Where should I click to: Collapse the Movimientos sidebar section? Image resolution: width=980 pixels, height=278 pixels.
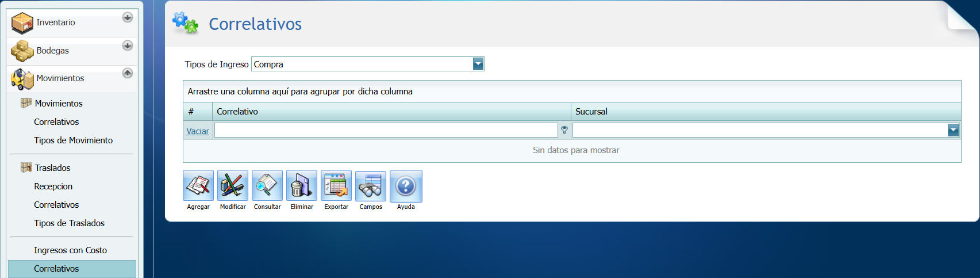coord(128,73)
